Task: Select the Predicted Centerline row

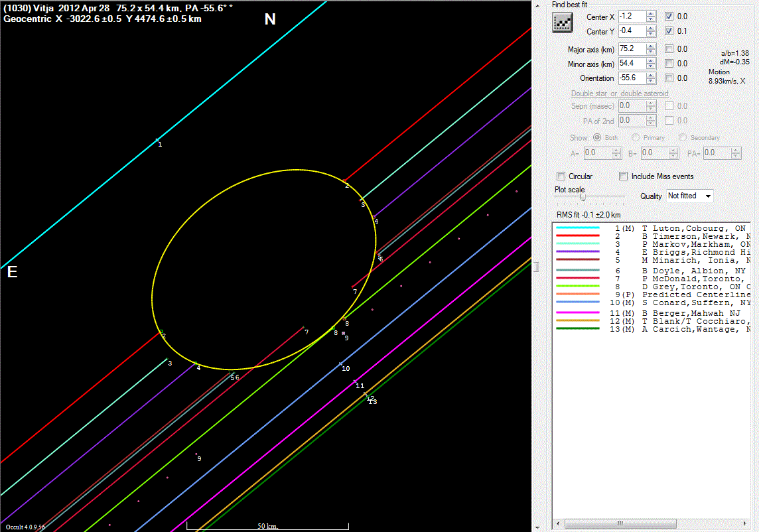Action: [652, 295]
